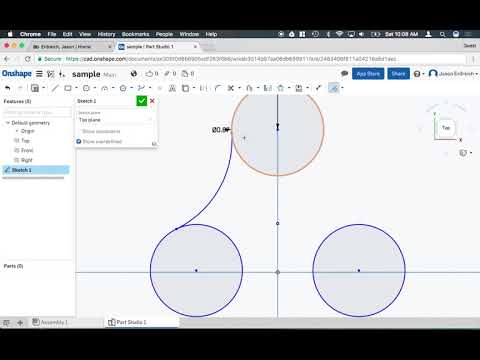Image resolution: width=480 pixels, height=360 pixels.
Task: Click the Onshape logo link
Action: click(x=17, y=73)
